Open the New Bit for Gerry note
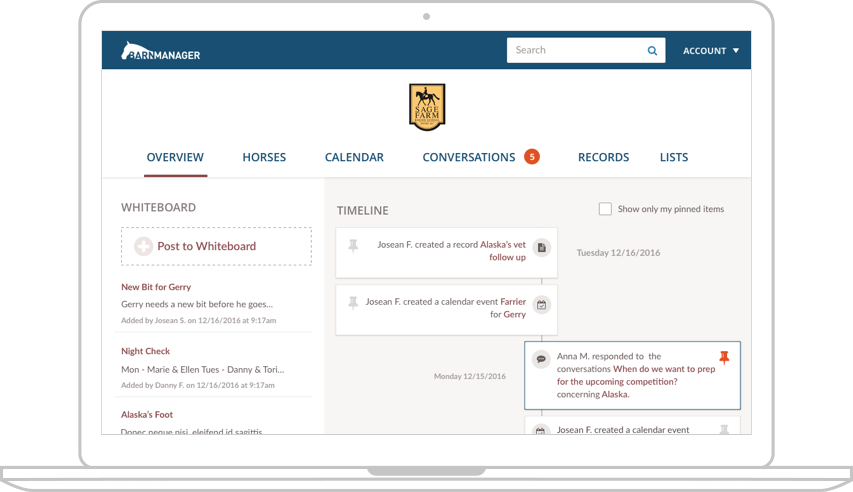853x492 pixels. (x=156, y=287)
